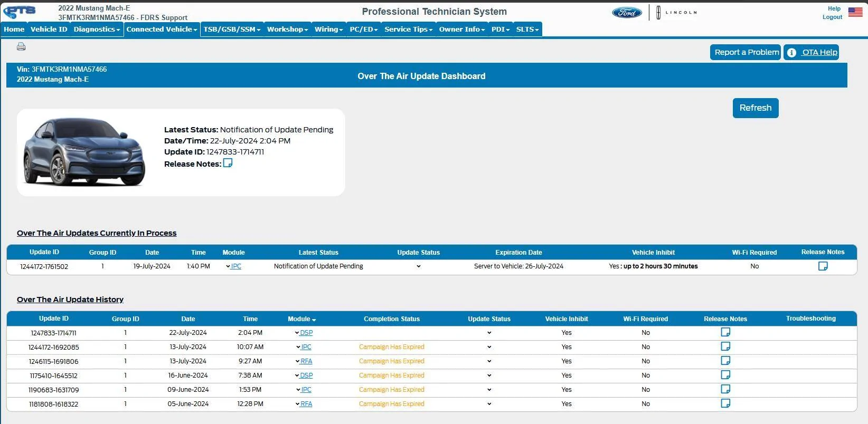Open release notes for update 1244172-1761502
868x424 pixels.
point(823,266)
